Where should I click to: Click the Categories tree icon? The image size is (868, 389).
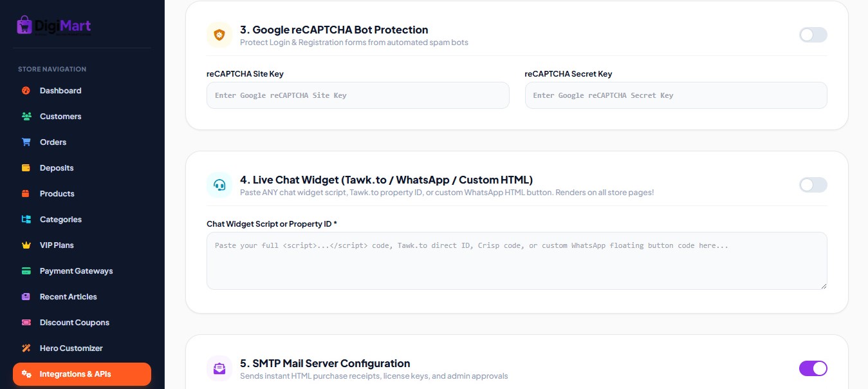[26, 220]
